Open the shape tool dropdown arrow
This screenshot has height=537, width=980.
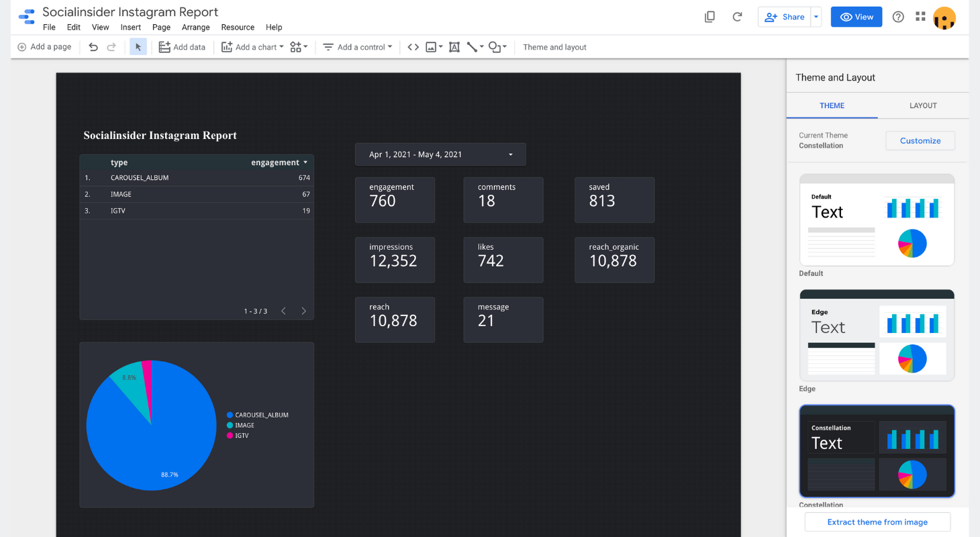(x=505, y=47)
